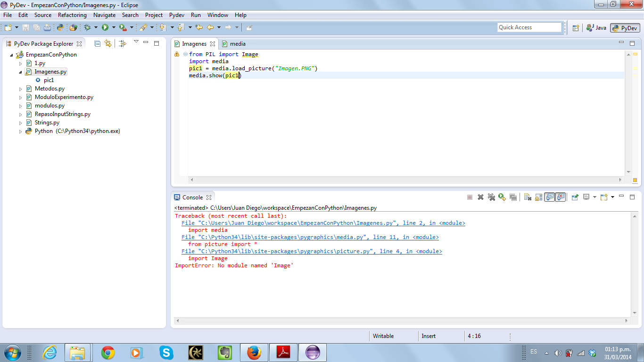This screenshot has height=362, width=644.
Task: Open the Run button dropdown arrow
Action: (x=113, y=28)
